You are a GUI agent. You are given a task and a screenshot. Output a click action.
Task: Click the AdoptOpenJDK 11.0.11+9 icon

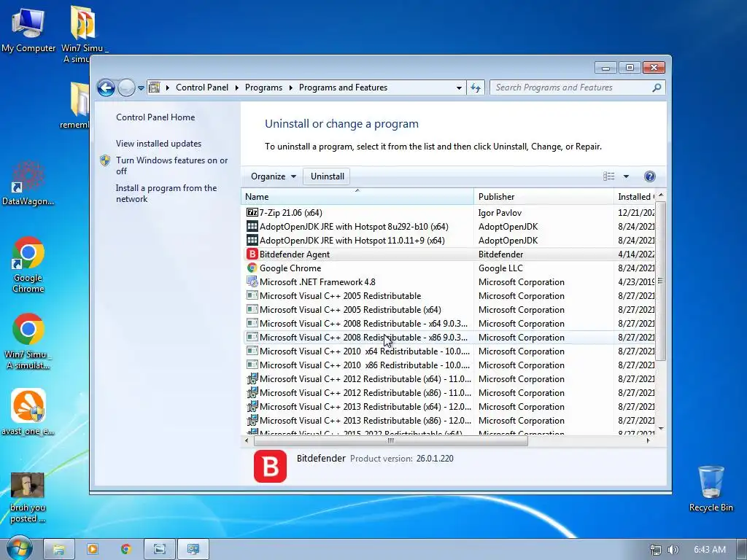pyautogui.click(x=252, y=240)
